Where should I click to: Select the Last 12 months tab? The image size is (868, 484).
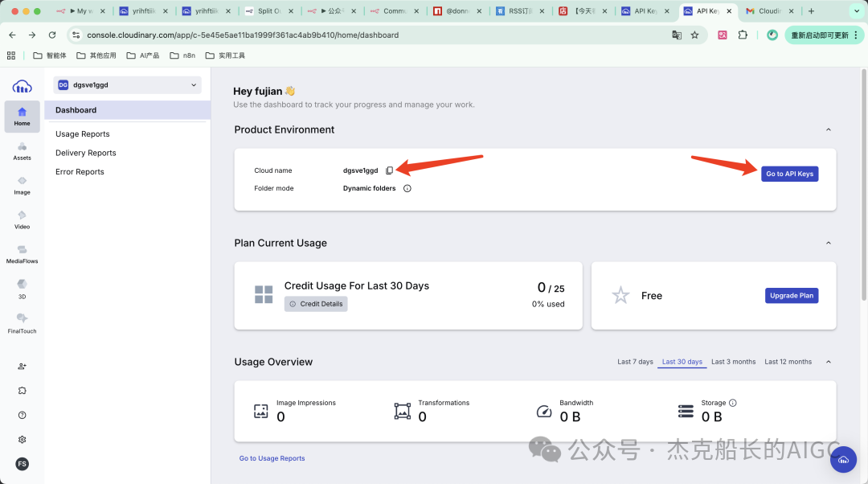[x=788, y=362]
